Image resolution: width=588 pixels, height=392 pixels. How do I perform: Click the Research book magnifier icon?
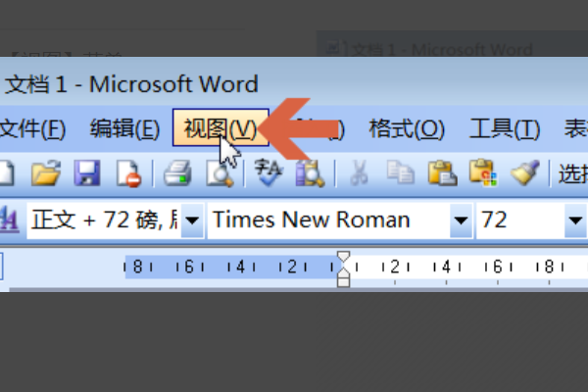tap(310, 173)
